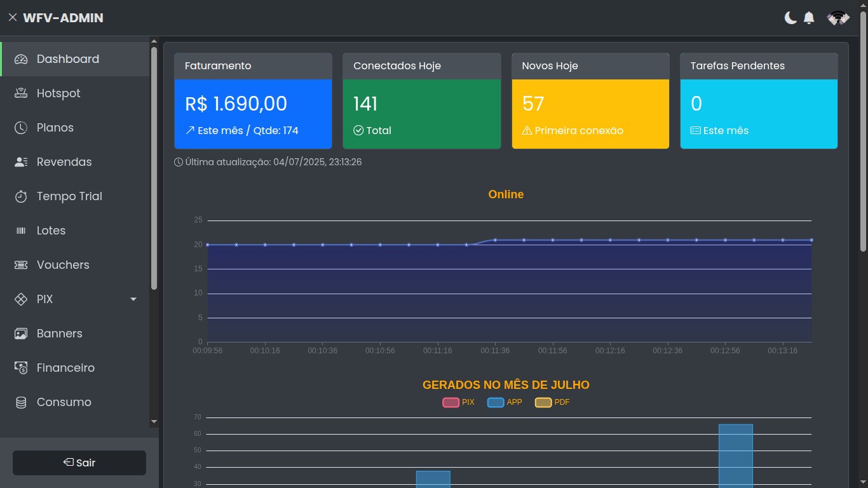Open the Hotspot section
Screen dimensions: 868x488
point(58,93)
